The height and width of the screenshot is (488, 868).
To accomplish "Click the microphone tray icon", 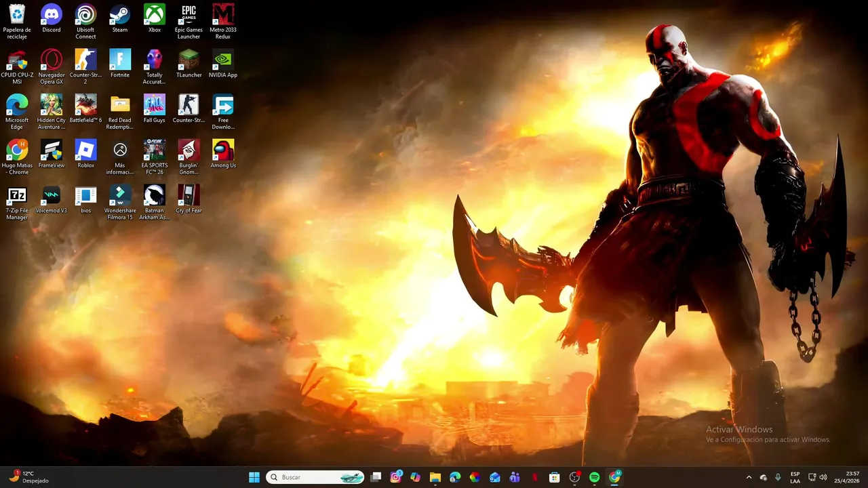I will click(778, 477).
